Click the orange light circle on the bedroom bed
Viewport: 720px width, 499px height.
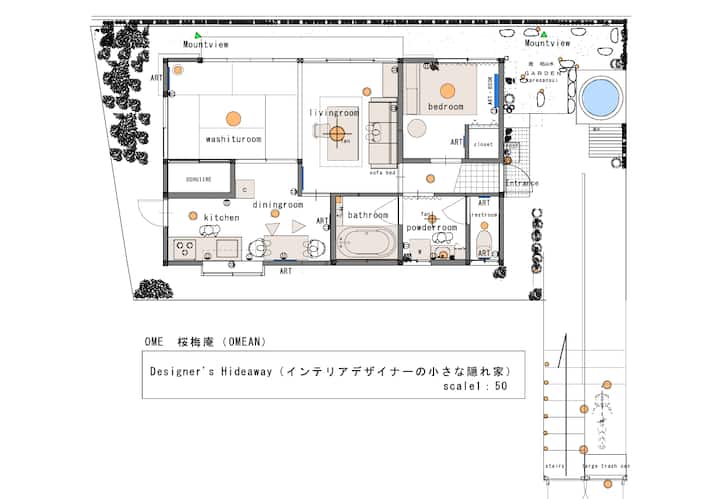click(x=447, y=91)
